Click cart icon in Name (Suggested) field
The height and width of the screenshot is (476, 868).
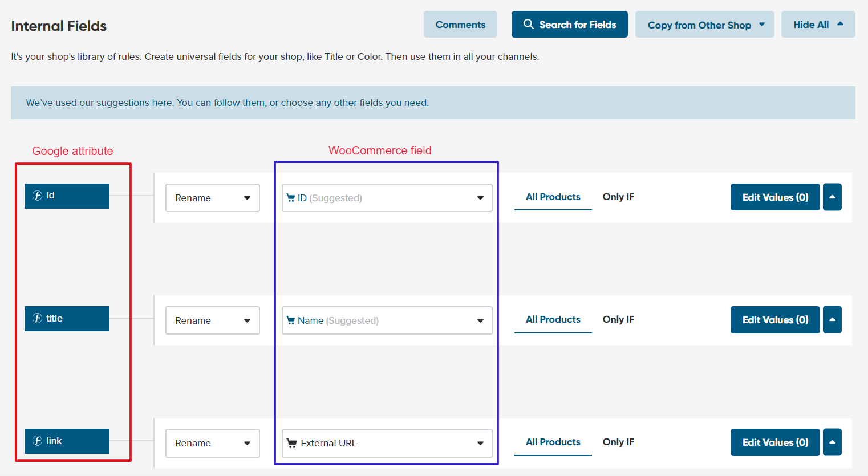click(291, 320)
